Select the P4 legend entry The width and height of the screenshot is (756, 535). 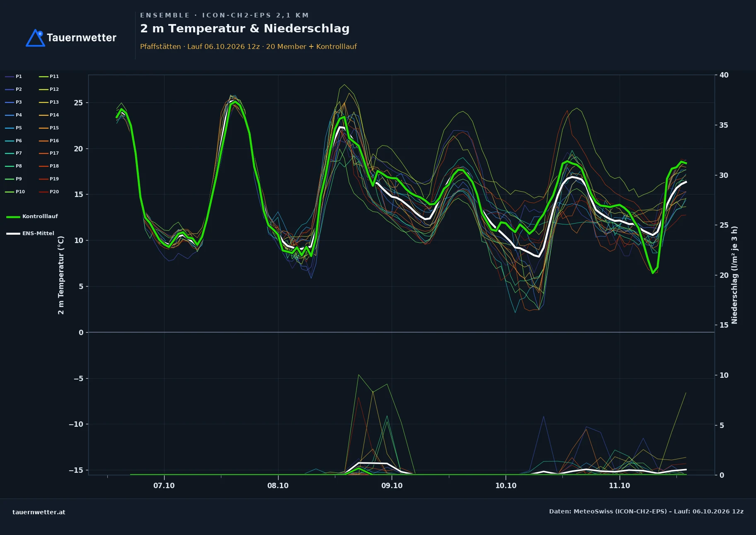point(14,115)
